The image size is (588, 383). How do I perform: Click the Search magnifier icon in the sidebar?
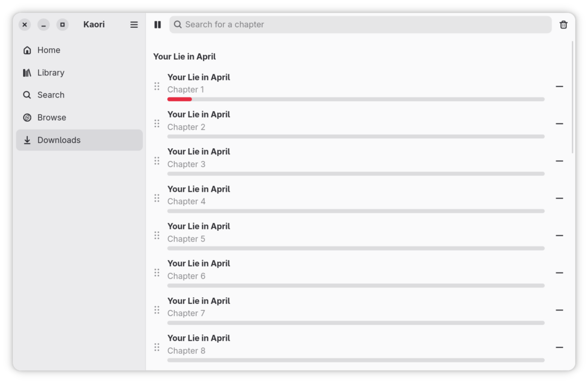[27, 95]
